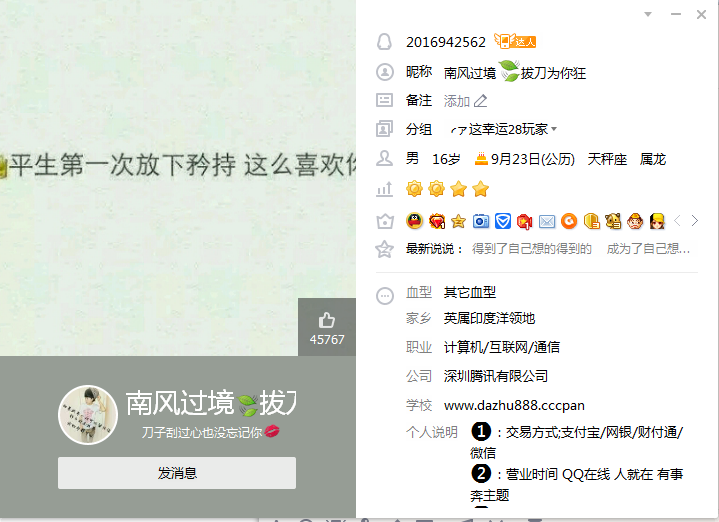Click the orange circular G icon
Image resolution: width=719 pixels, height=522 pixels.
tap(569, 222)
